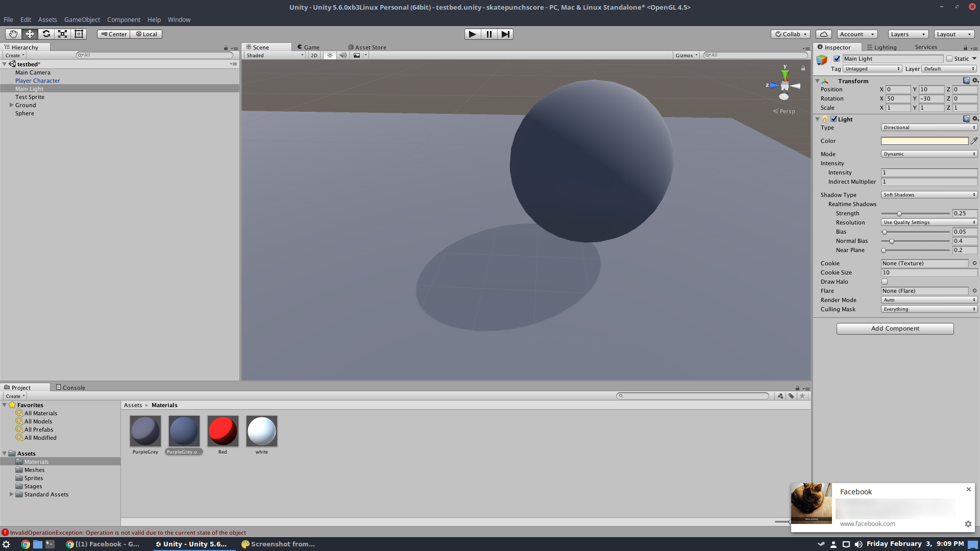Select the white material thumbnail

click(x=261, y=431)
